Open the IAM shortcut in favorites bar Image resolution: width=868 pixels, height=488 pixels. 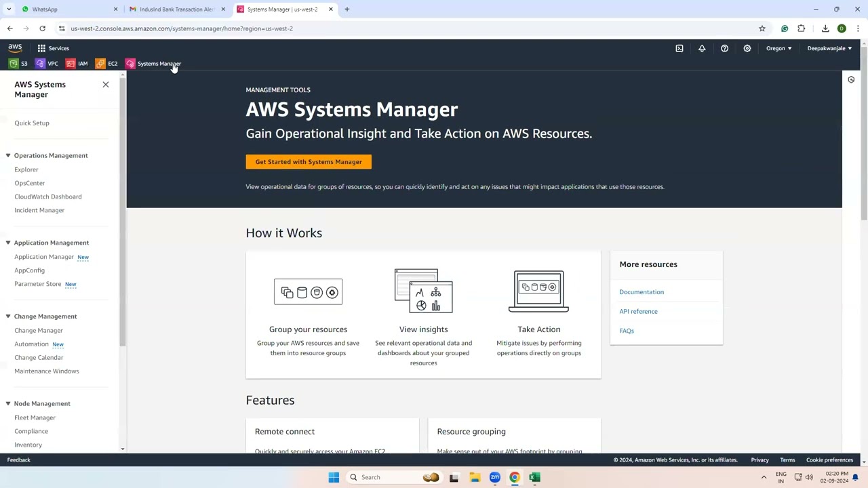(x=77, y=64)
